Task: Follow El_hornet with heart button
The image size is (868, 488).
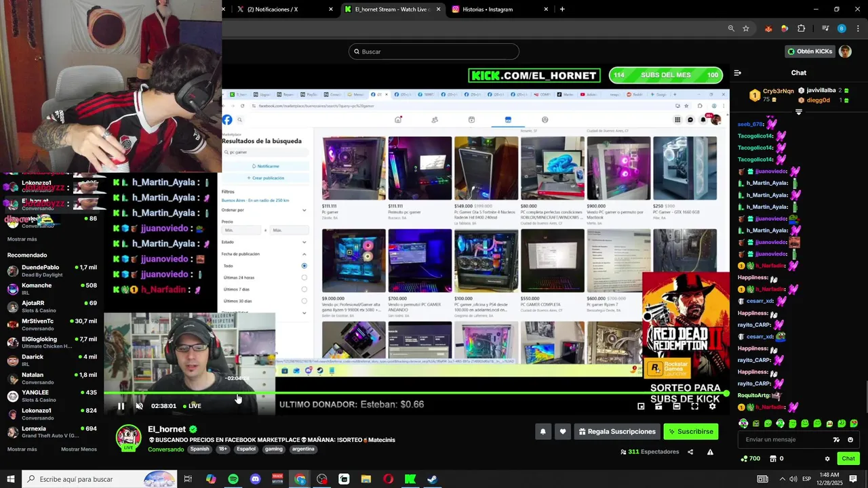Action: click(x=562, y=431)
